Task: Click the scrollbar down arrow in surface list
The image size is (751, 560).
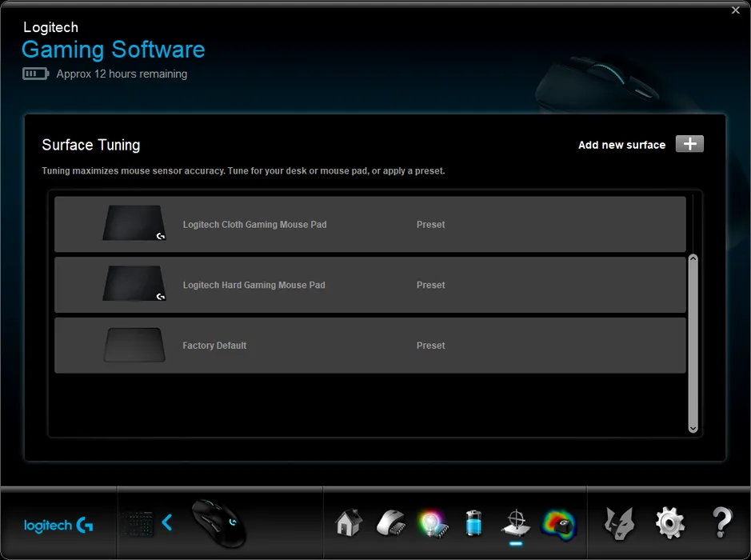Action: click(x=693, y=428)
